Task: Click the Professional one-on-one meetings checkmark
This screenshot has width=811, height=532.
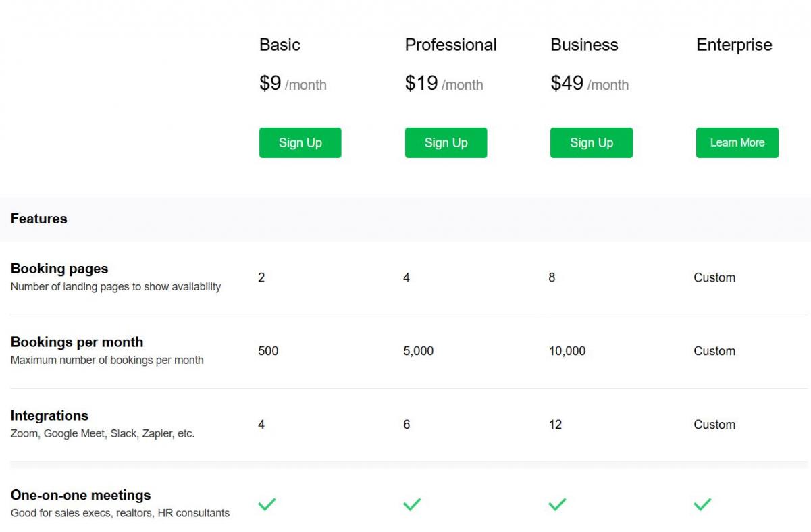Action: tap(412, 504)
